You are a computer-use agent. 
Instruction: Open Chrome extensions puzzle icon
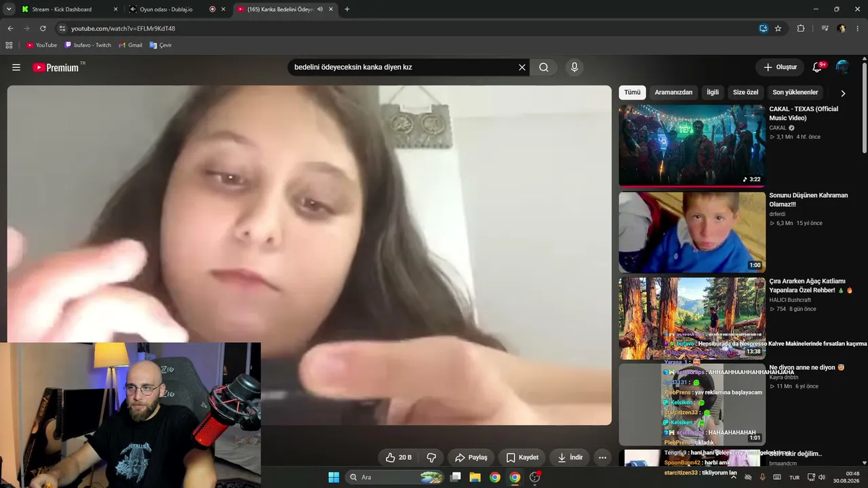801,28
